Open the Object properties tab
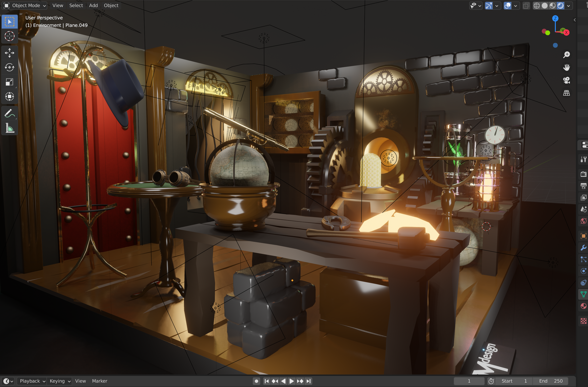 [x=583, y=236]
